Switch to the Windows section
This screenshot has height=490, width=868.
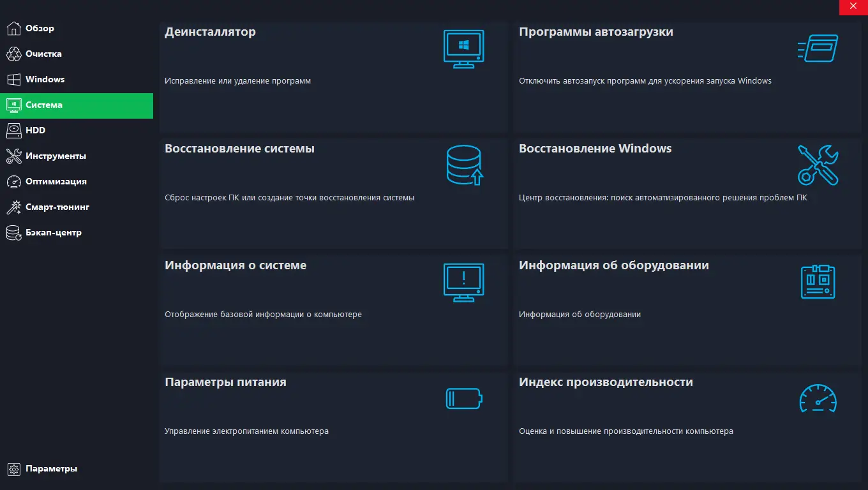click(77, 80)
